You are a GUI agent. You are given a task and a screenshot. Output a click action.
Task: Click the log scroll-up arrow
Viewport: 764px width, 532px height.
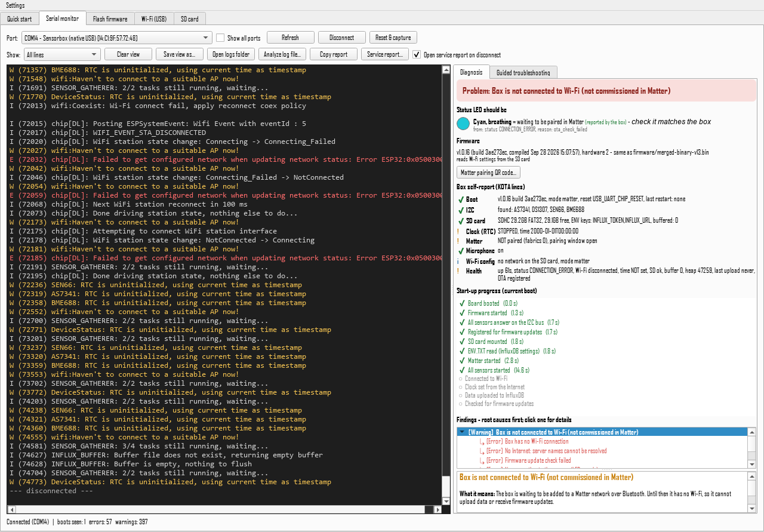pyautogui.click(x=446, y=70)
